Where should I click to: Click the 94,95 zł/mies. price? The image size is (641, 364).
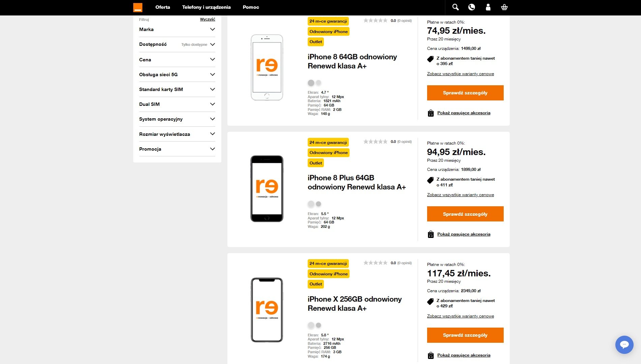click(x=456, y=152)
